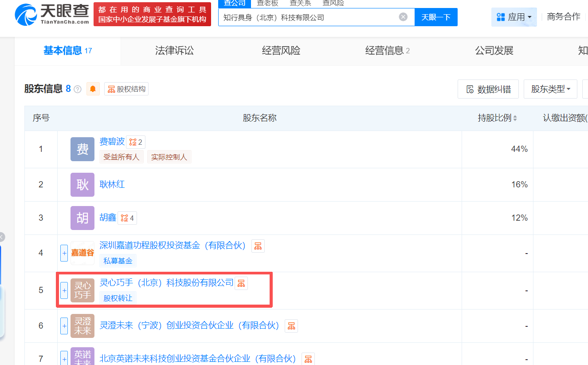Open shareholder 耿林红 profile link
The width and height of the screenshot is (588, 365).
(x=112, y=184)
